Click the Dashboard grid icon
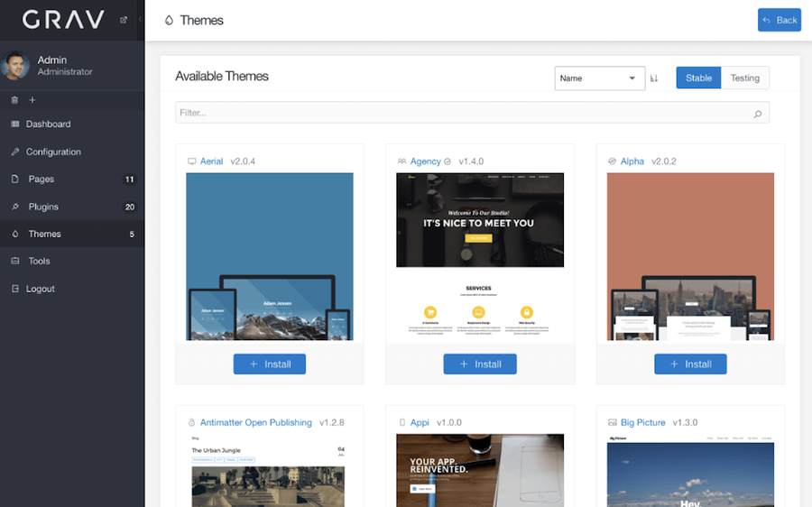812x507 pixels. click(15, 124)
